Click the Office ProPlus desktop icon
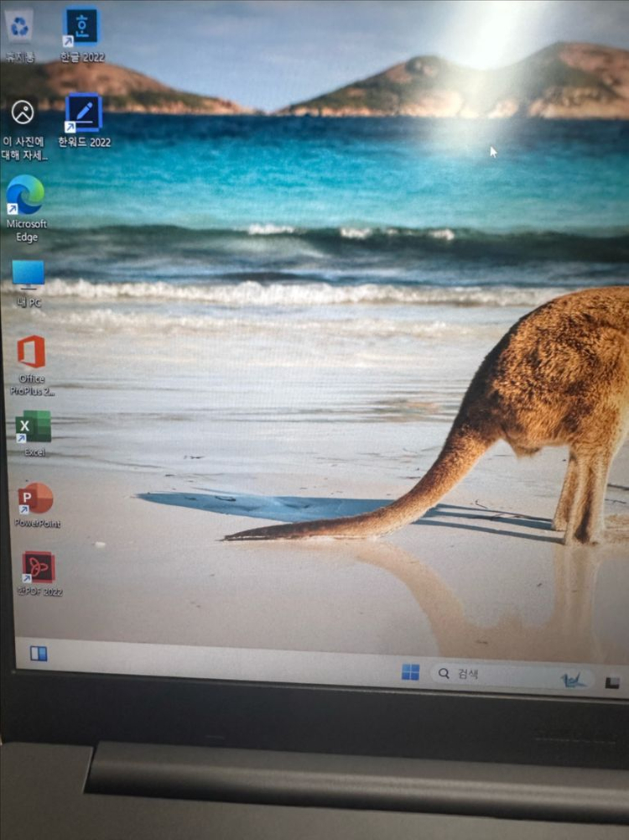The image size is (629, 840). 31,352
